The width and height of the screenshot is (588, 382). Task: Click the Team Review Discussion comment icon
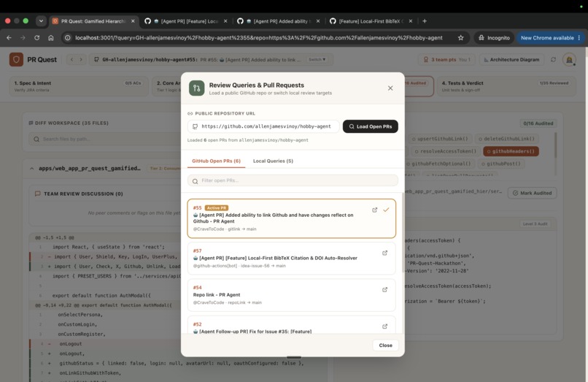[x=37, y=194]
